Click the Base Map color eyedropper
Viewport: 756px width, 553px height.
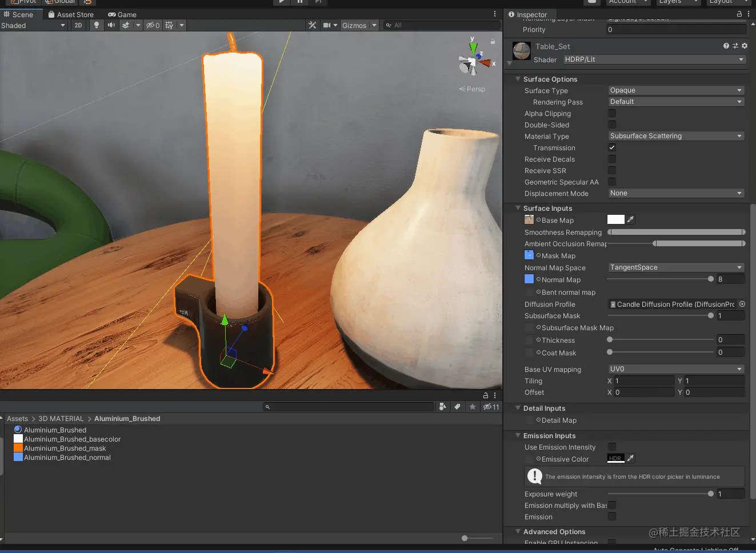630,219
